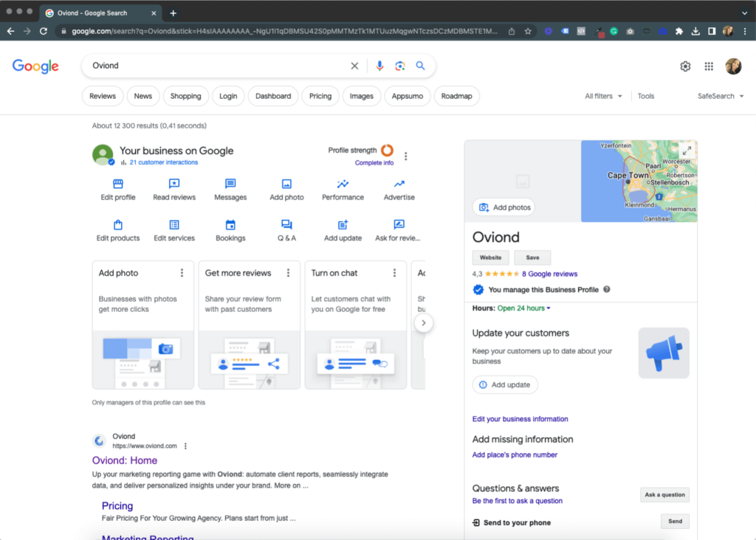
Task: Open the Bookings calendar icon
Action: (230, 225)
